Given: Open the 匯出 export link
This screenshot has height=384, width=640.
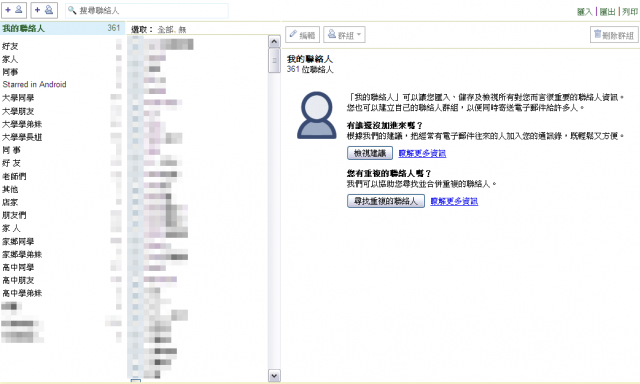Looking at the screenshot, I should (607, 12).
